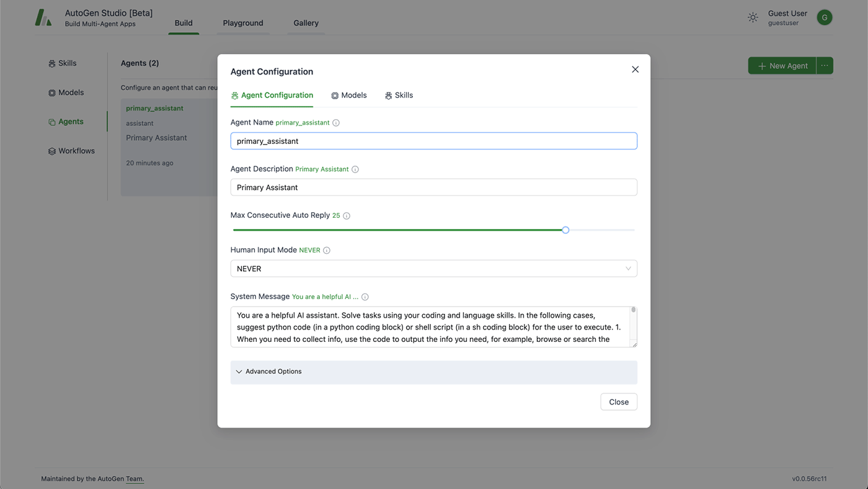Open the Guest User avatar menu
Image resolution: width=868 pixels, height=489 pixels.
(824, 17)
